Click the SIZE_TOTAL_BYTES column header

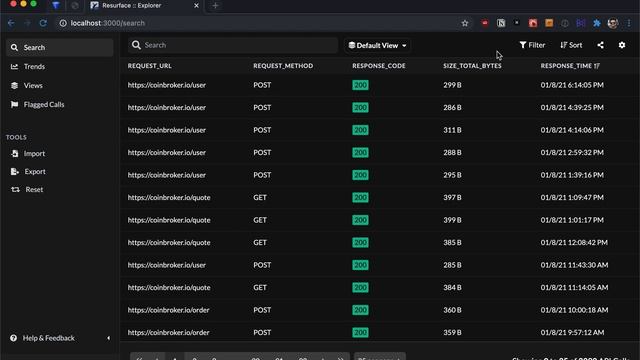point(472,66)
